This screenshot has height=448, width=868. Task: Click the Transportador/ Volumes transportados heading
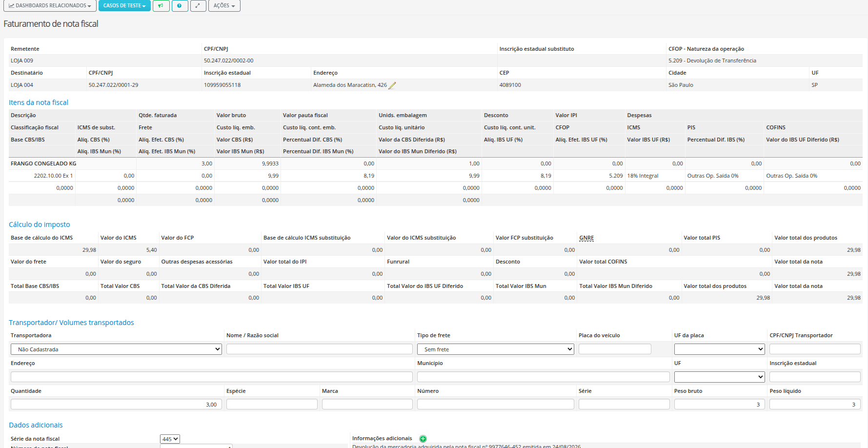coord(71,323)
